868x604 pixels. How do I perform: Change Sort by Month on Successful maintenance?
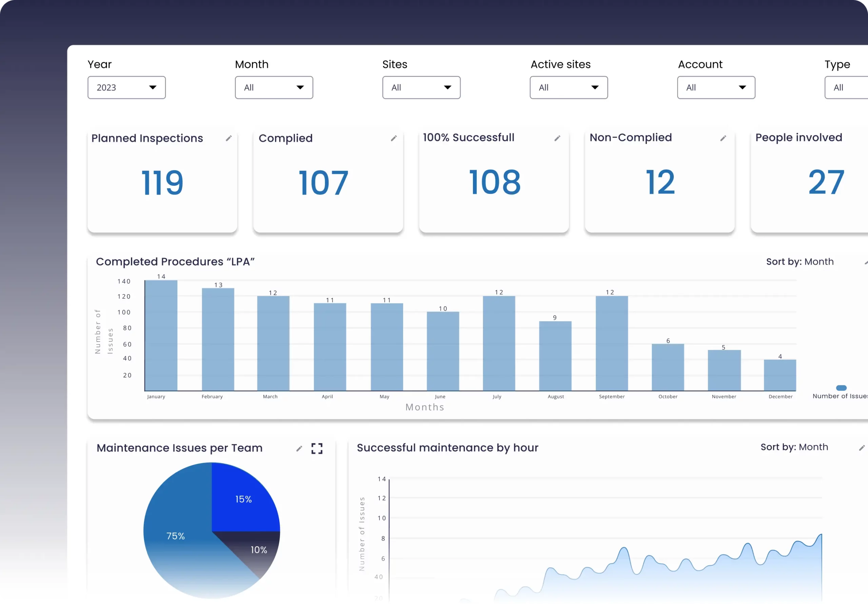click(794, 447)
